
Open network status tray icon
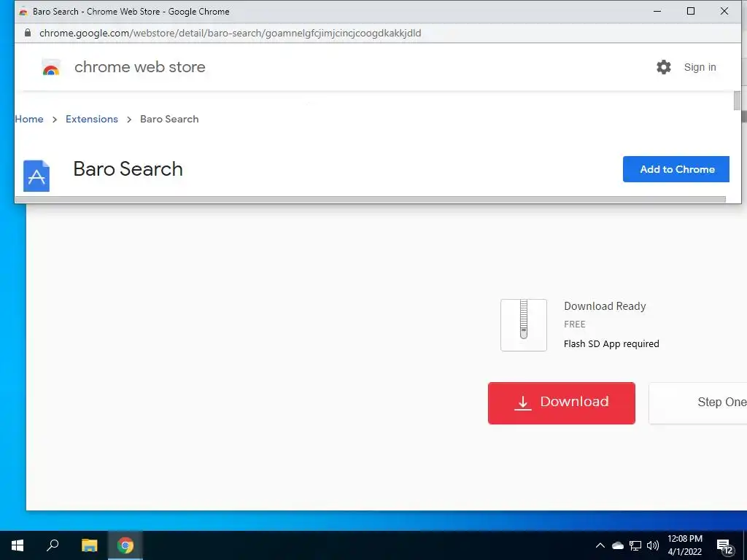point(635,545)
